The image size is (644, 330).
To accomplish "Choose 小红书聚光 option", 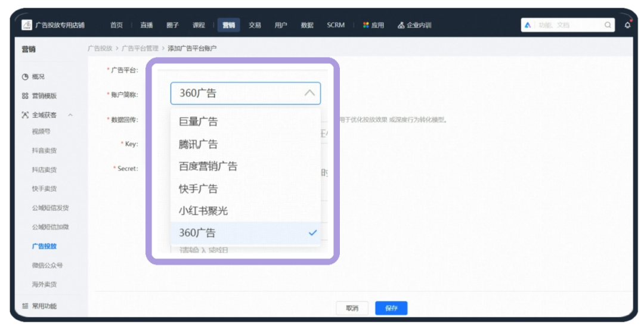I will click(245, 210).
